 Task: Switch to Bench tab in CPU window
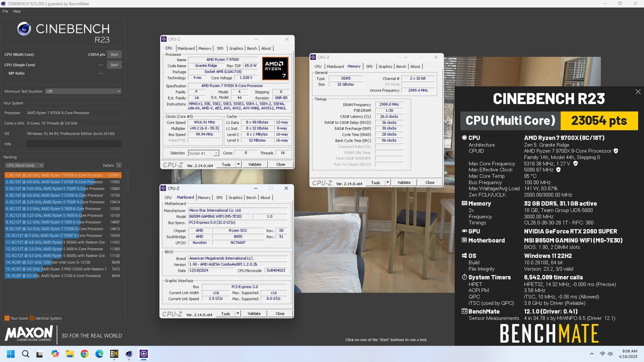point(252,49)
